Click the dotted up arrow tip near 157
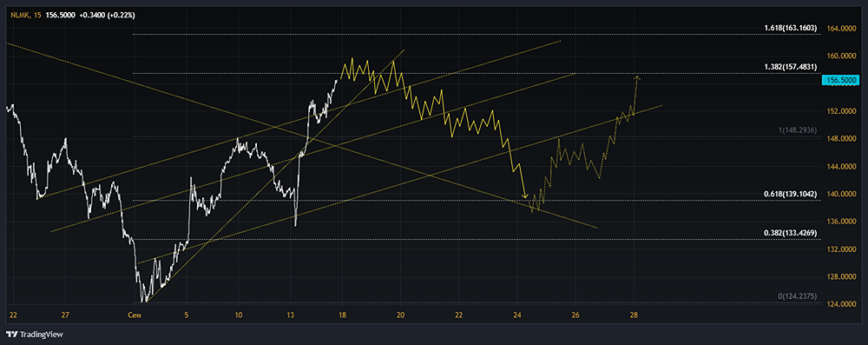The width and height of the screenshot is (868, 345). point(638,76)
